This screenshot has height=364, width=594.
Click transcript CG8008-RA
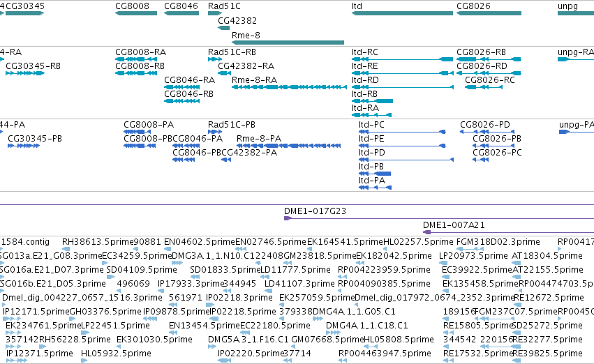pos(136,59)
